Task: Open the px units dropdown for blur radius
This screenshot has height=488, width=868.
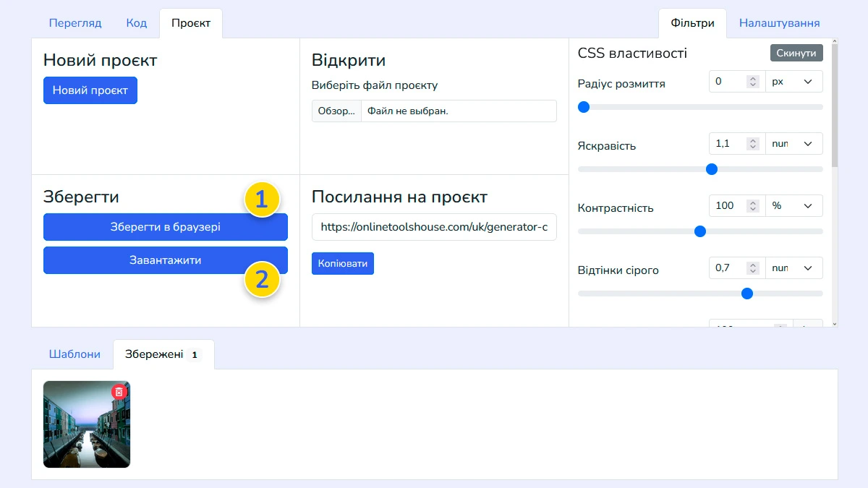Action: pos(794,81)
